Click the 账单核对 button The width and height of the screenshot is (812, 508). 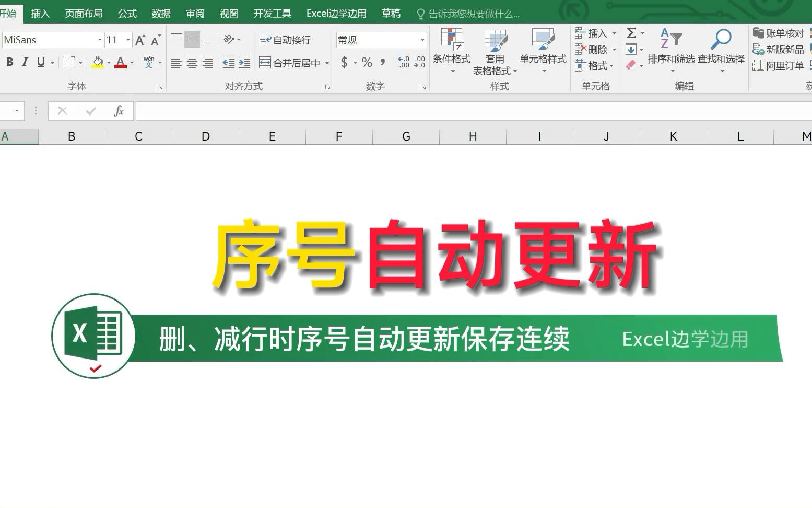(x=778, y=32)
